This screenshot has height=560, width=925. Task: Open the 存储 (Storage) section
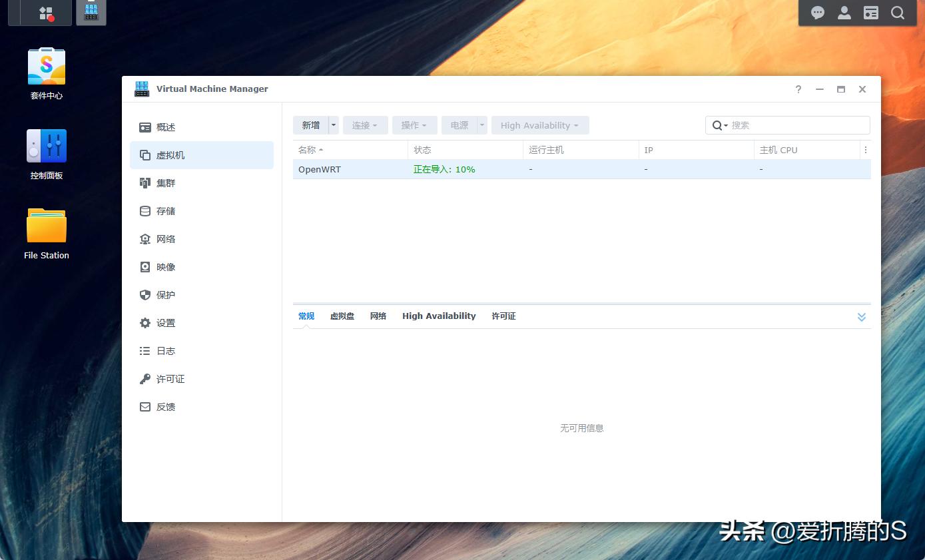[x=166, y=210]
